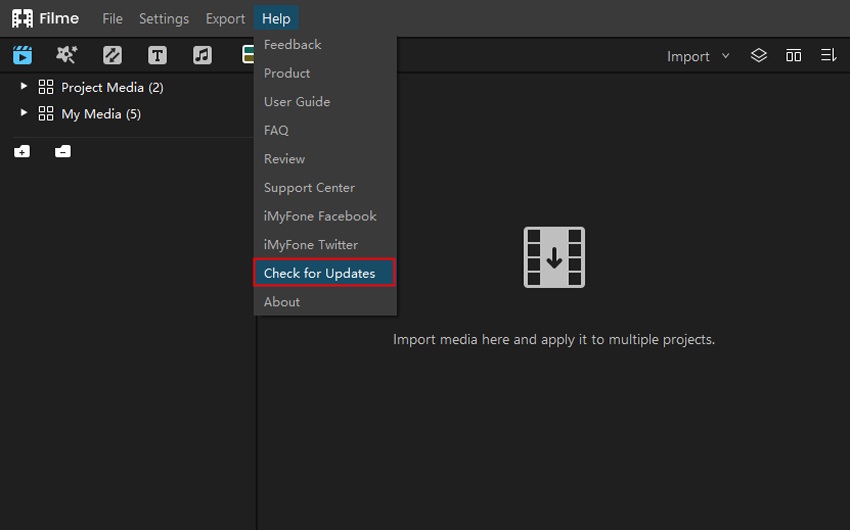The width and height of the screenshot is (850, 530).
Task: Open the About entry
Action: pyautogui.click(x=325, y=302)
